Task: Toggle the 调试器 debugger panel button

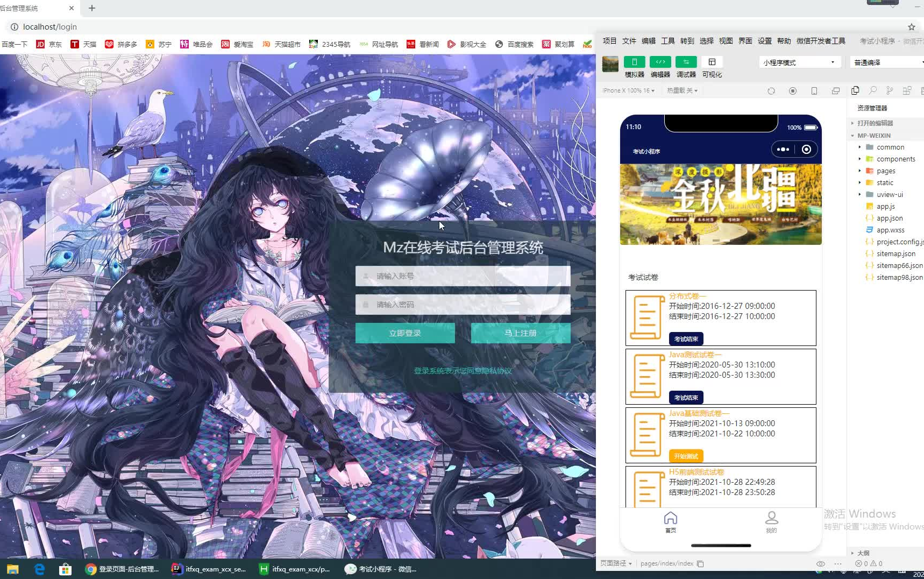Action: point(686,62)
